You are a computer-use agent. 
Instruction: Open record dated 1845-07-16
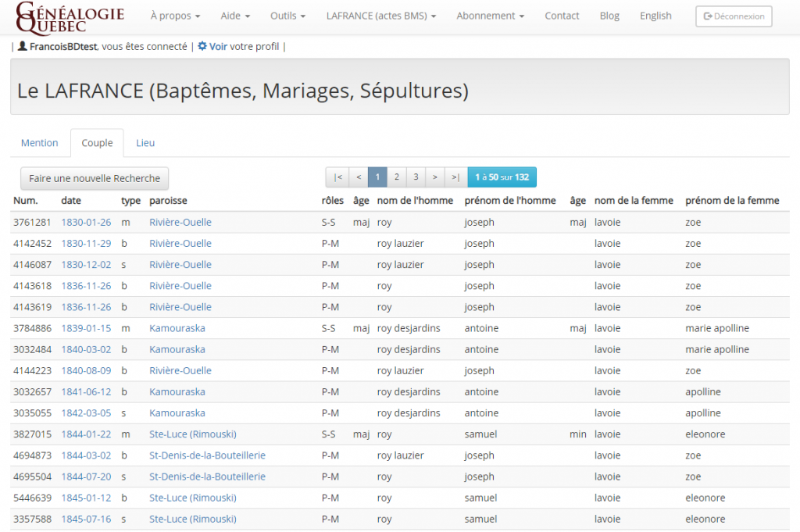pyautogui.click(x=86, y=519)
